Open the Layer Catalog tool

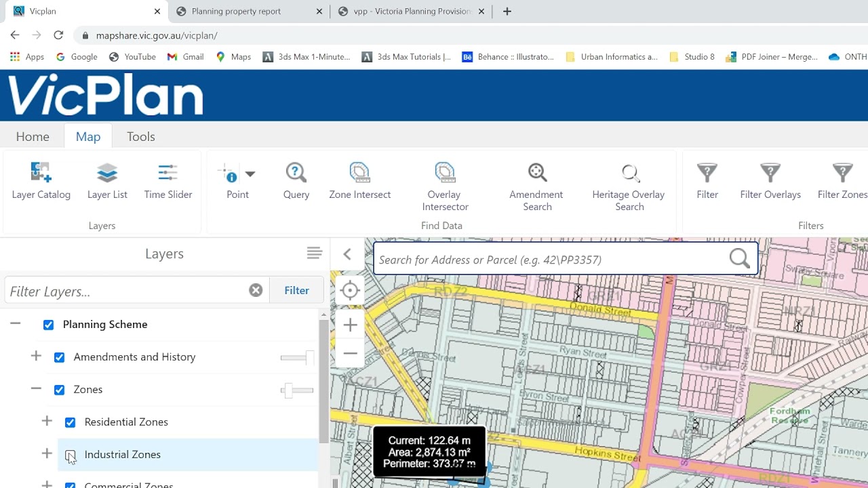point(41,180)
